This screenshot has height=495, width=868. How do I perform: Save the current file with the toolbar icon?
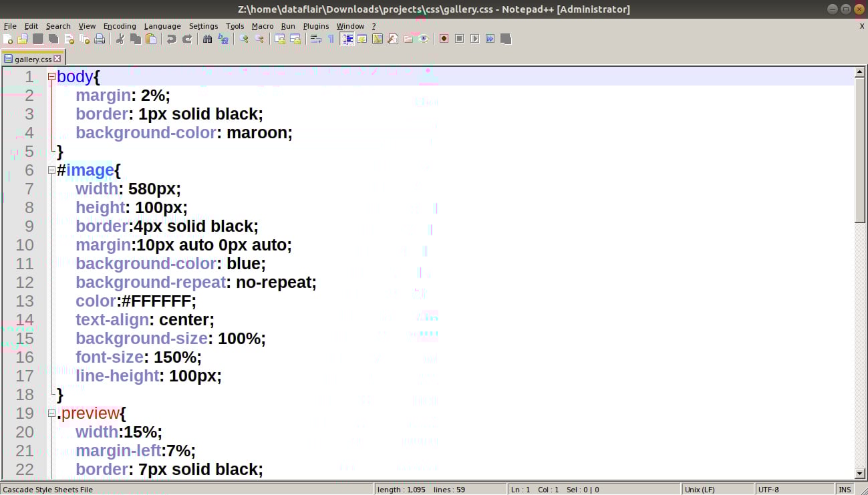(38, 39)
